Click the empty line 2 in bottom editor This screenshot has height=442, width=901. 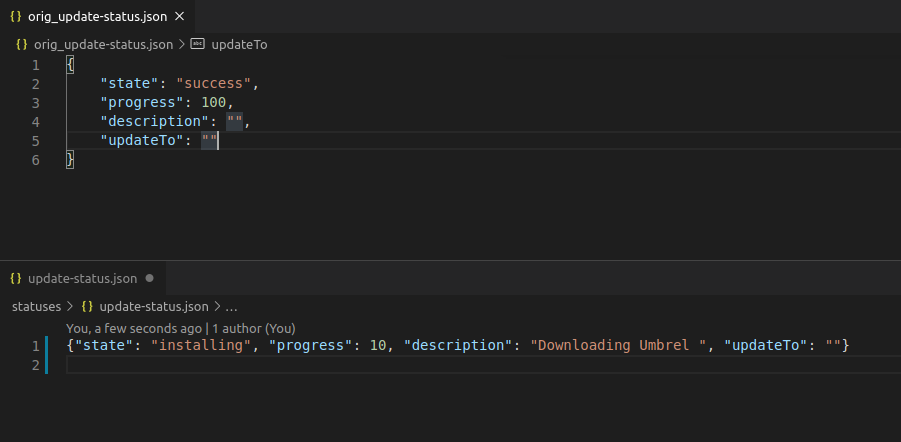[x=483, y=365]
